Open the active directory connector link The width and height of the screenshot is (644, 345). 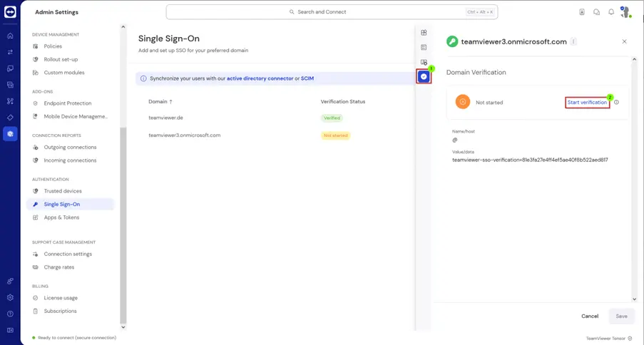(260, 78)
